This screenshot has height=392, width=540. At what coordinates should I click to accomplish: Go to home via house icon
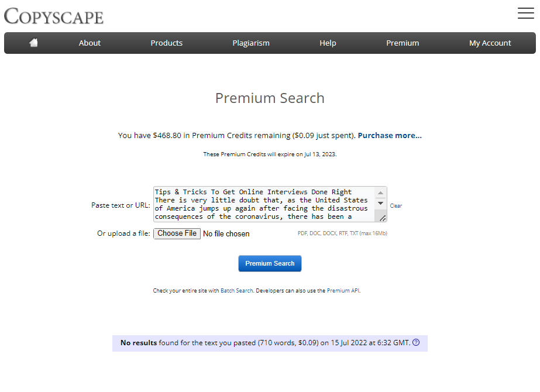(33, 43)
